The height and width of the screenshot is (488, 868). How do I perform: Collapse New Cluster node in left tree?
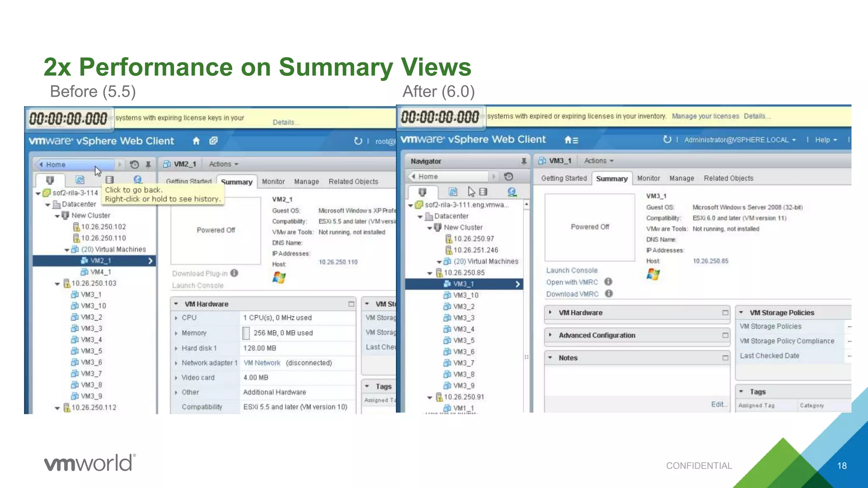(57, 216)
